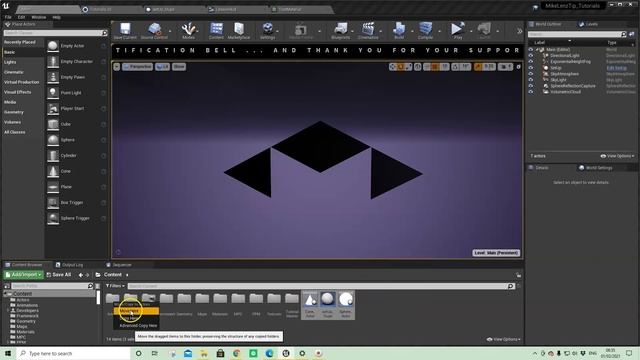Toggle visibility of VolumetricCloud
Image resolution: width=640 pixels, height=360 pixels.
[531, 92]
